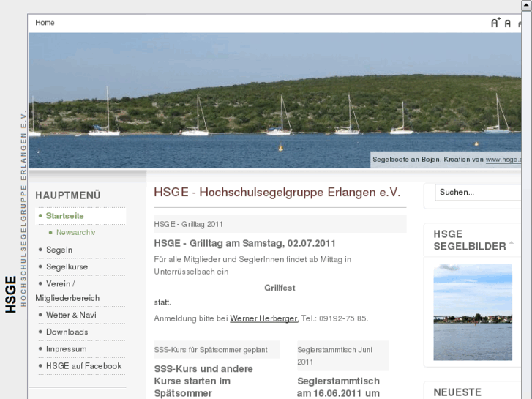Click the HAUPTMENÜ heading
This screenshot has height=399, width=532.
(68, 195)
